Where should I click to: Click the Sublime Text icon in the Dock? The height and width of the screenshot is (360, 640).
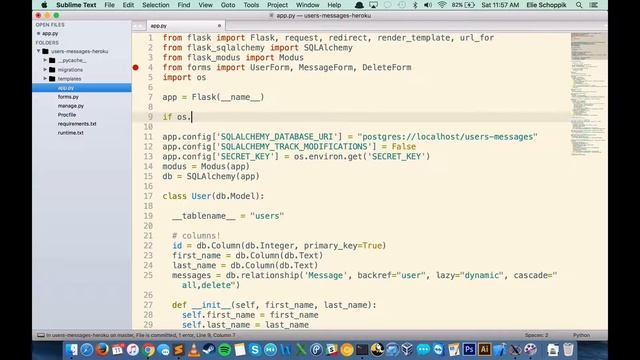coord(178,350)
